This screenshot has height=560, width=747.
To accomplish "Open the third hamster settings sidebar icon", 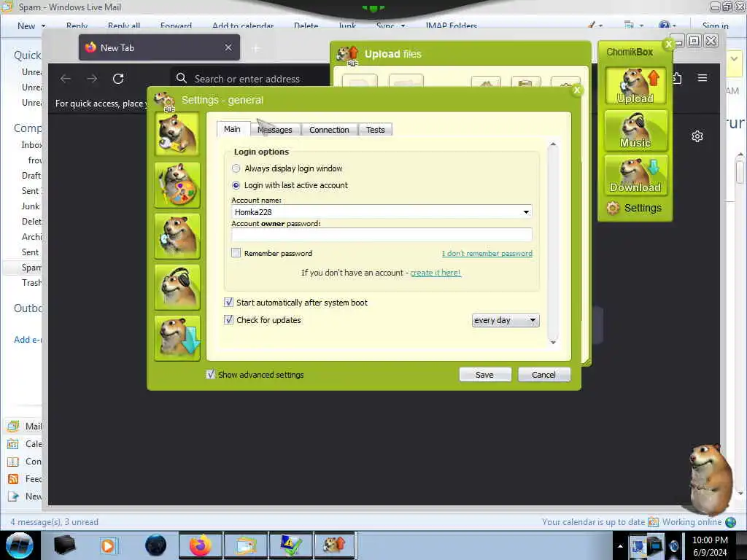I will pos(177,236).
